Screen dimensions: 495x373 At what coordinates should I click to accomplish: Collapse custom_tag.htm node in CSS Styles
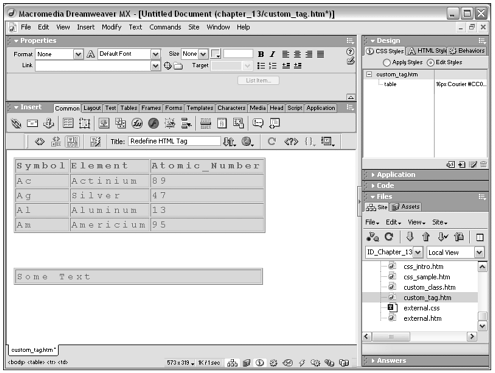tap(369, 74)
